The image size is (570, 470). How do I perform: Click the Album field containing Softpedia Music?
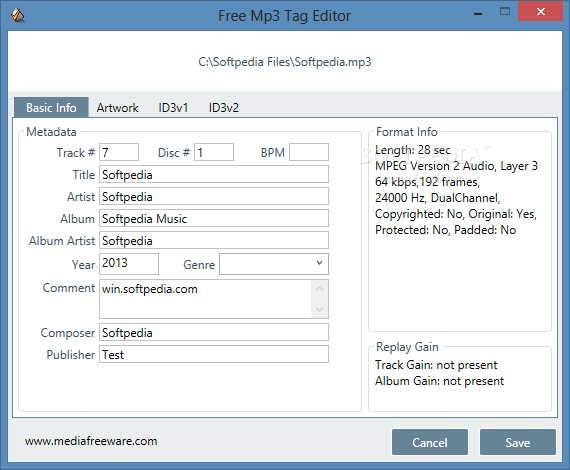214,218
